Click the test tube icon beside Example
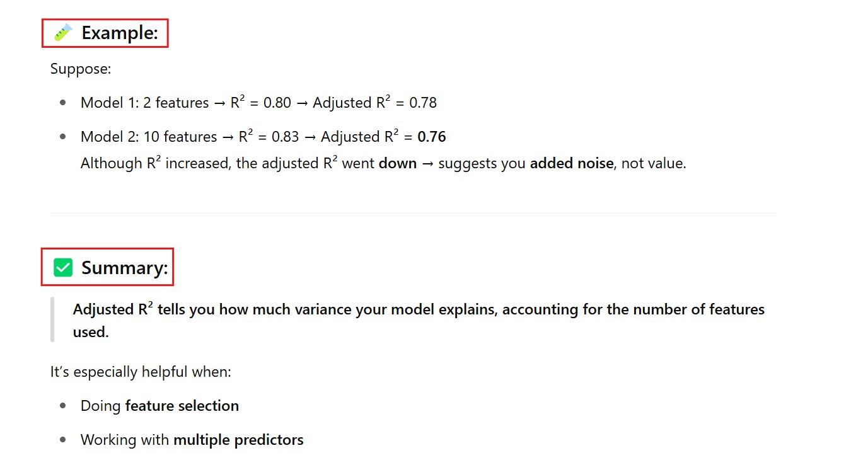Screen dimensions: 868x465 click(63, 33)
